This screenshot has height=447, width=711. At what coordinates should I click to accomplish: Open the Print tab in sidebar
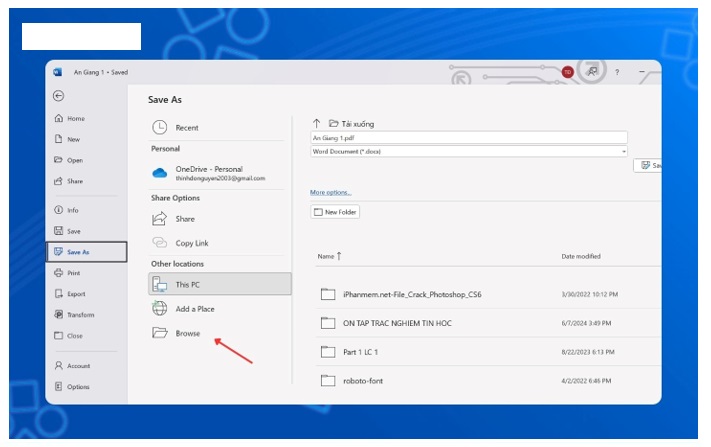[73, 273]
